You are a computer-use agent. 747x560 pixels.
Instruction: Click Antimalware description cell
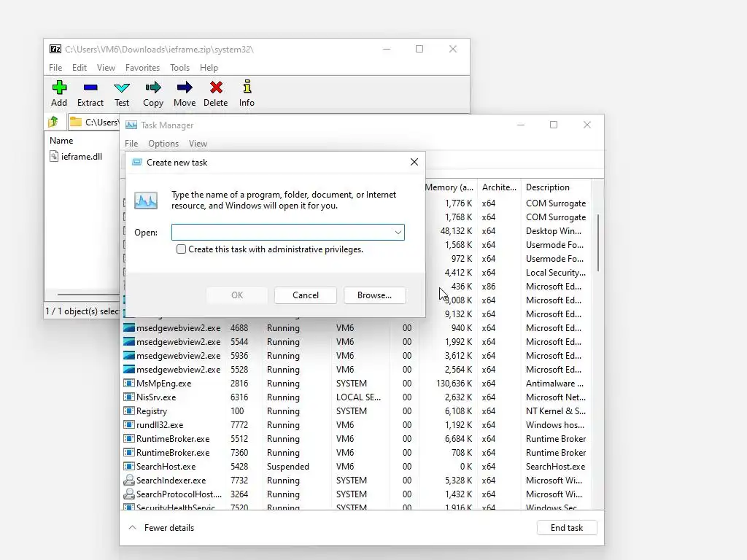pyautogui.click(x=554, y=384)
